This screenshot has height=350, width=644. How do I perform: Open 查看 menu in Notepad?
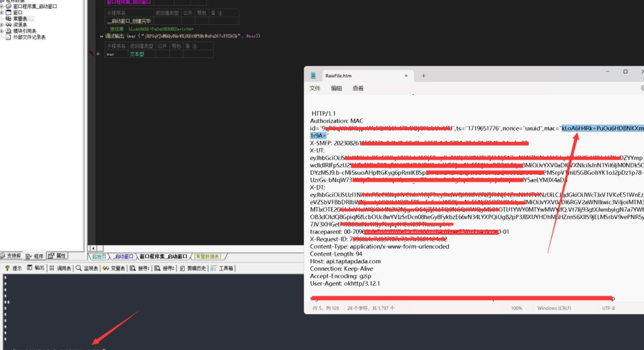click(x=358, y=88)
